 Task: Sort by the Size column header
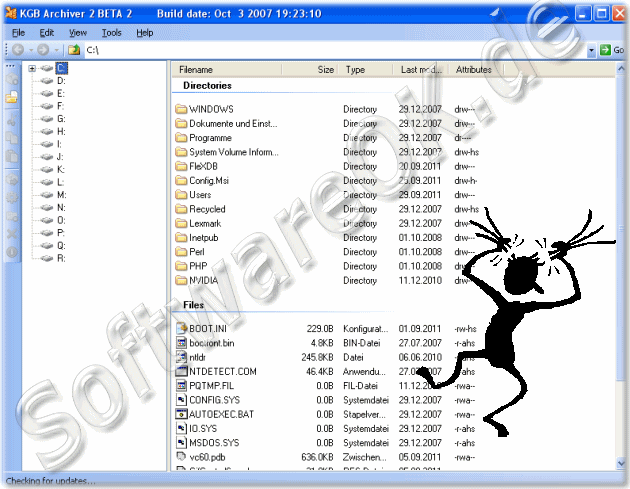(x=310, y=70)
